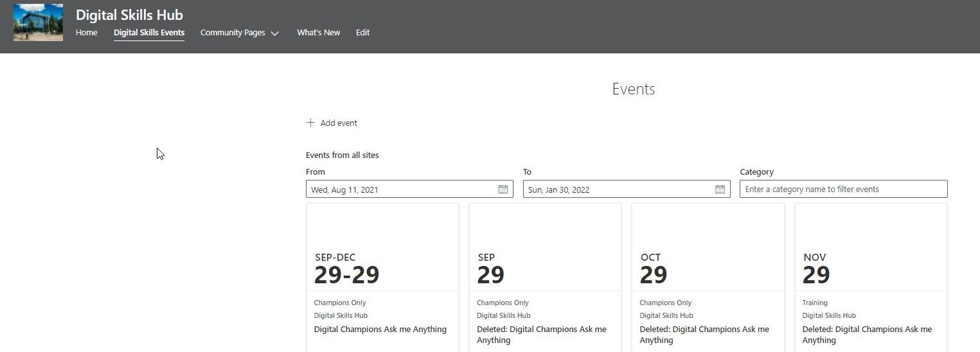Screen dimensions: 980x352
Task: Click Champions Only label on the OCT card
Action: click(x=666, y=303)
